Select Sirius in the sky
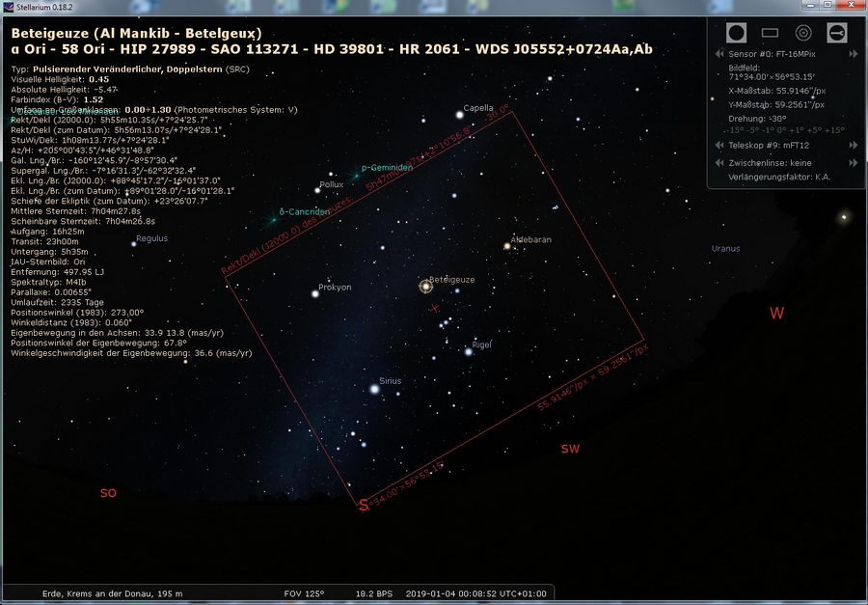The height and width of the screenshot is (605, 868). [375, 390]
